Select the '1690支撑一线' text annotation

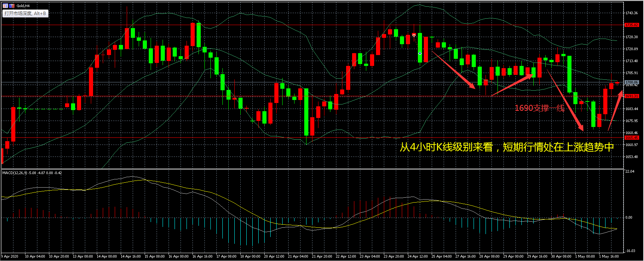(x=539, y=108)
